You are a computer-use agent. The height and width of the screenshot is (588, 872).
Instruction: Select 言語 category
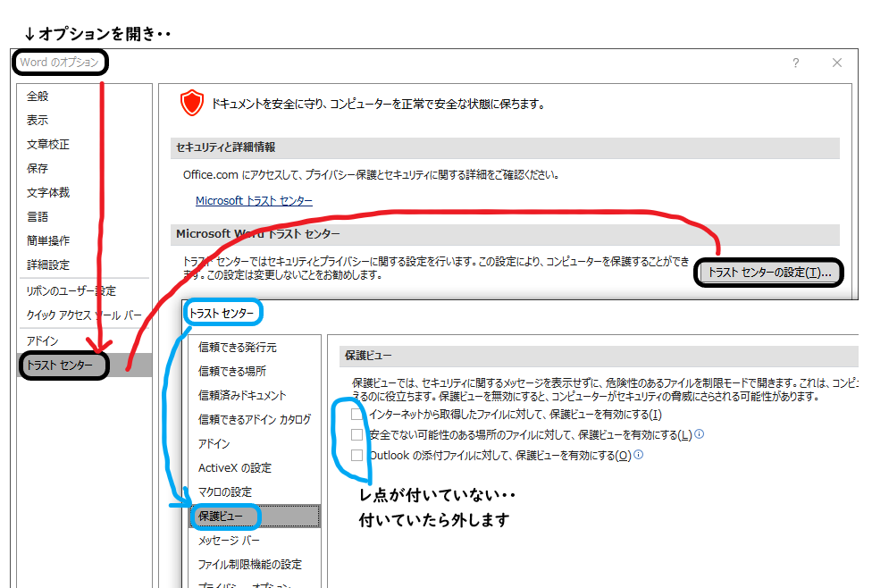(38, 217)
